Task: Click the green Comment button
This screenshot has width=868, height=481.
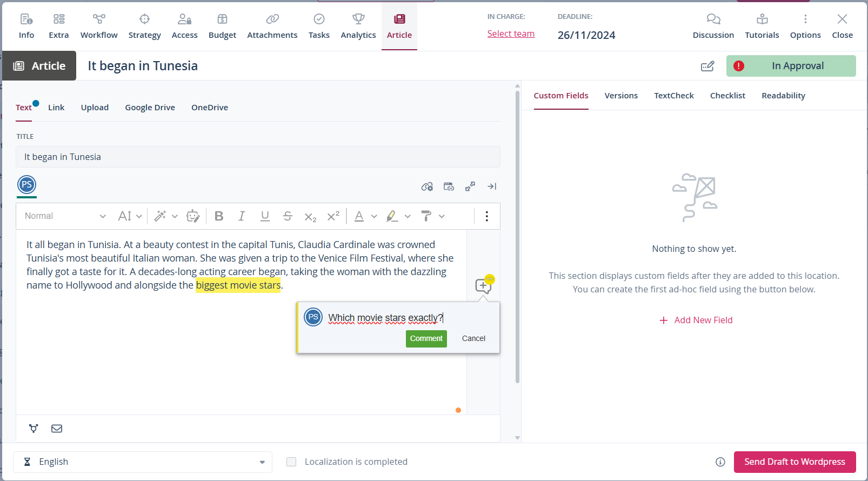Action: point(426,338)
